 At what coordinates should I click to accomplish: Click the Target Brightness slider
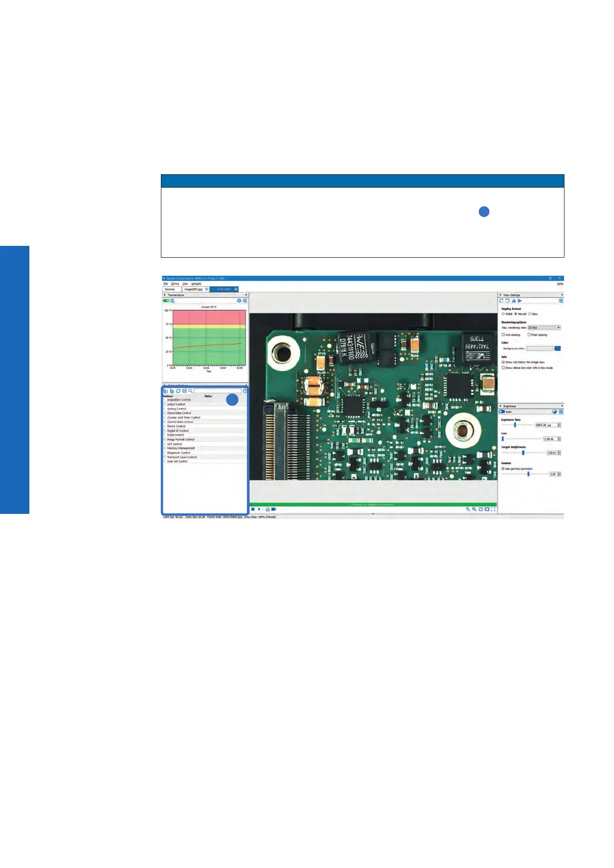523,453
